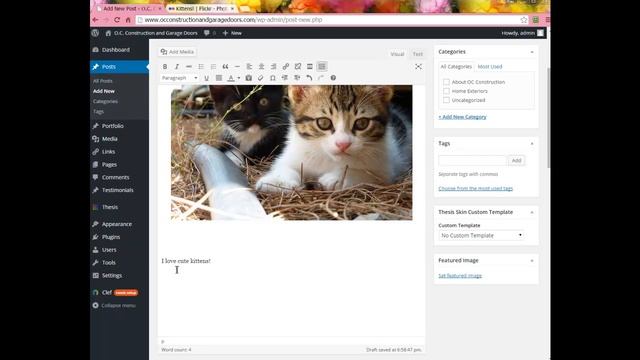This screenshot has height=360, width=640.
Task: Insert Read More tag
Action: pyautogui.click(x=310, y=67)
